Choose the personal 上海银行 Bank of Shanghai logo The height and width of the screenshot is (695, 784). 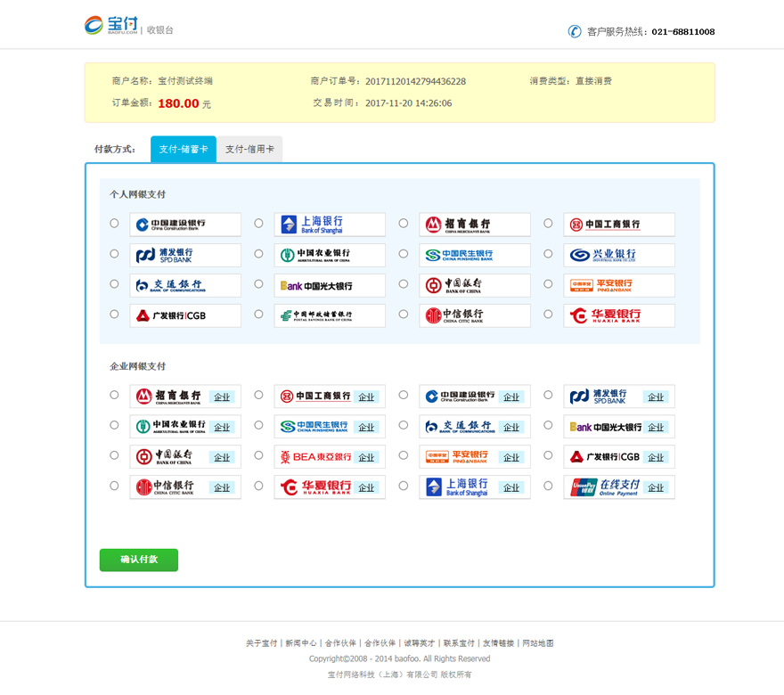(330, 225)
